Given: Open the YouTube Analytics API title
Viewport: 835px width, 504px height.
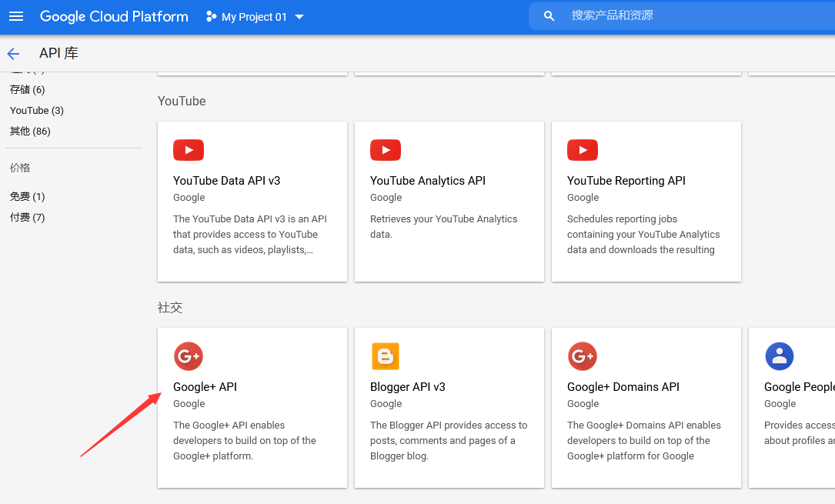Looking at the screenshot, I should pos(428,180).
